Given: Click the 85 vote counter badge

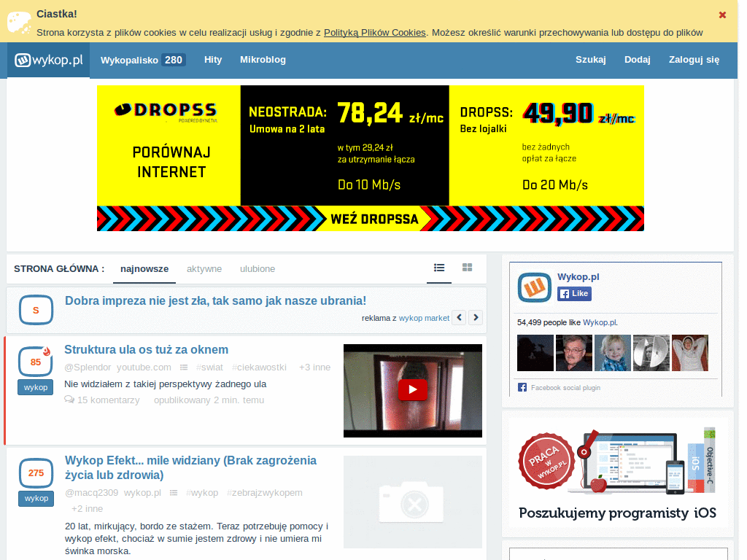Looking at the screenshot, I should (x=36, y=362).
